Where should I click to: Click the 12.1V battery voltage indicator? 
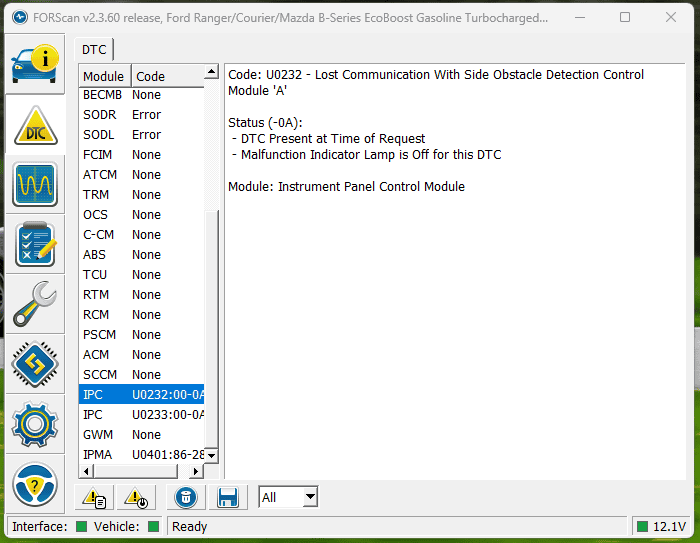pos(662,526)
